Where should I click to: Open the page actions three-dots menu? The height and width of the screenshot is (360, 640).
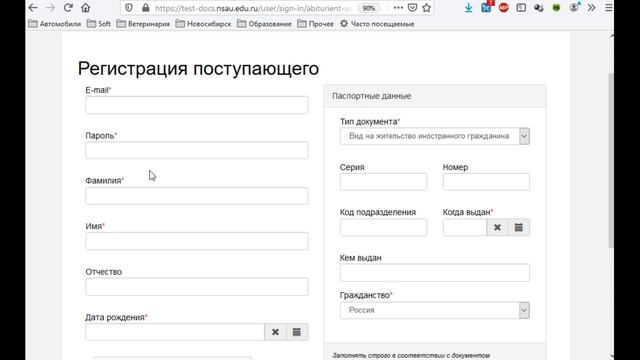point(398,8)
